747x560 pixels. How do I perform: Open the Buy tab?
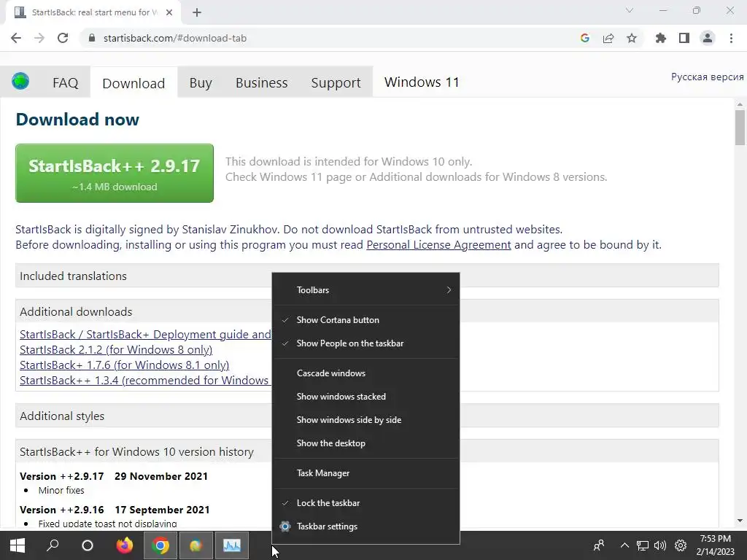tap(201, 83)
